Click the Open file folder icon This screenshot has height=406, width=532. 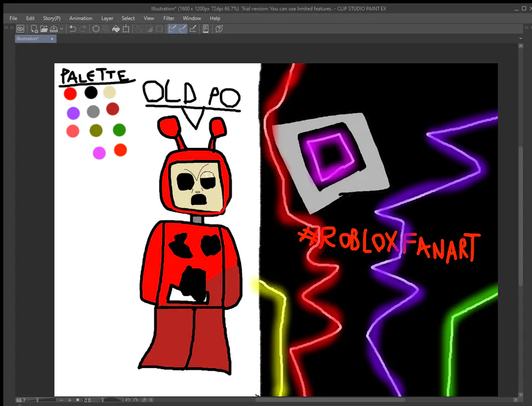[x=44, y=29]
